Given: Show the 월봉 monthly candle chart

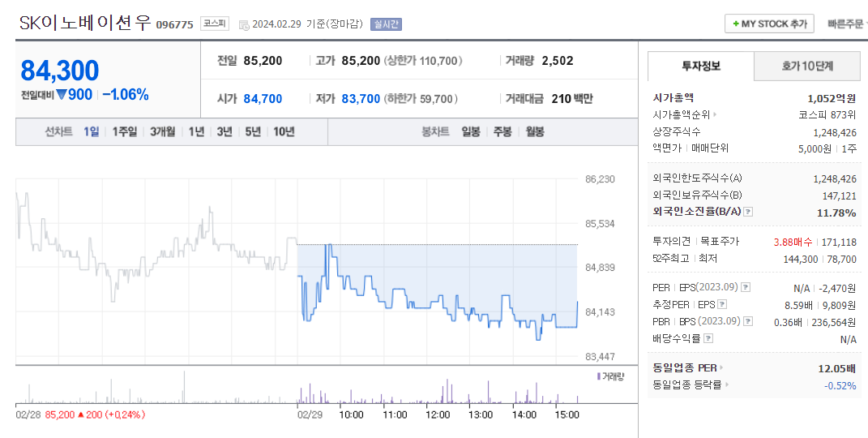Looking at the screenshot, I should (535, 131).
